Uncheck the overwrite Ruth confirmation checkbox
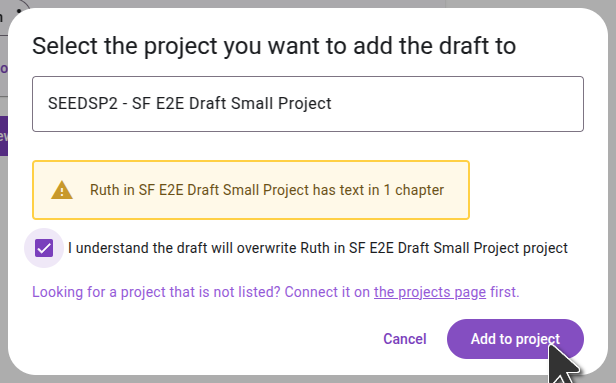Image resolution: width=616 pixels, height=383 pixels. coord(44,248)
